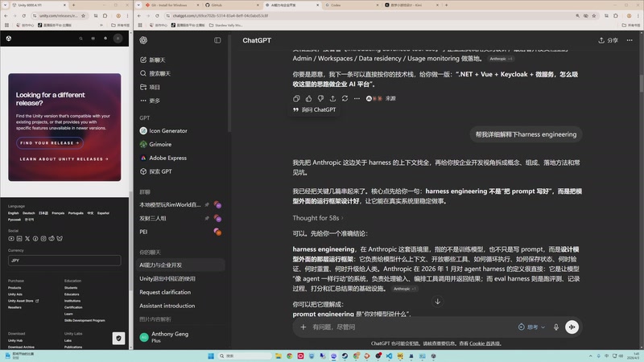This screenshot has height=362, width=644.
Task: Open Steam from the taskbar
Action: pos(345,356)
